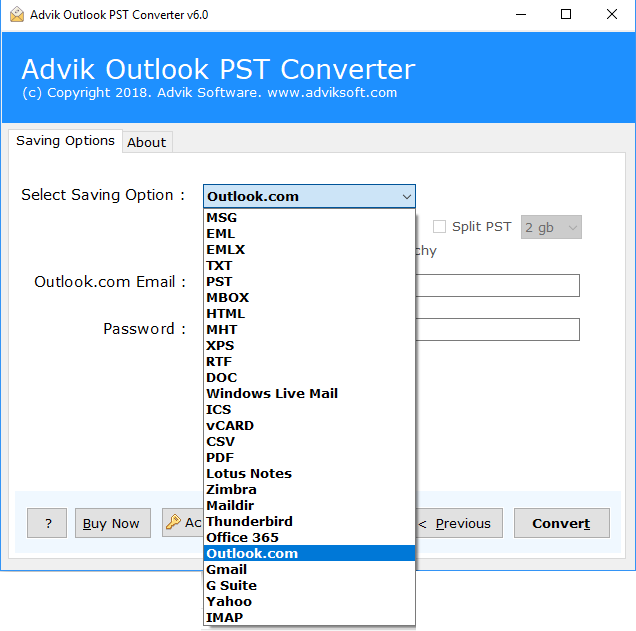The width and height of the screenshot is (636, 631).
Task: Choose Office 365 in the list
Action: [309, 538]
